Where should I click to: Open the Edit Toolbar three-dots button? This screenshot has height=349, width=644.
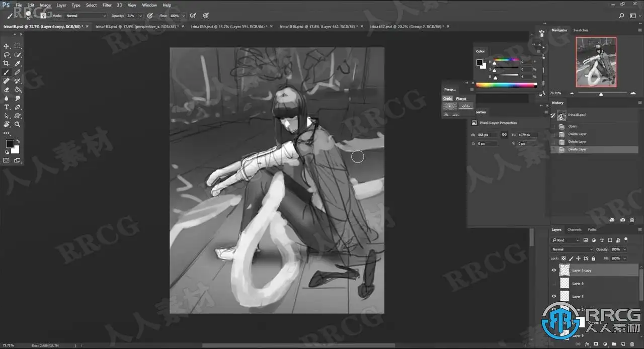[7, 133]
